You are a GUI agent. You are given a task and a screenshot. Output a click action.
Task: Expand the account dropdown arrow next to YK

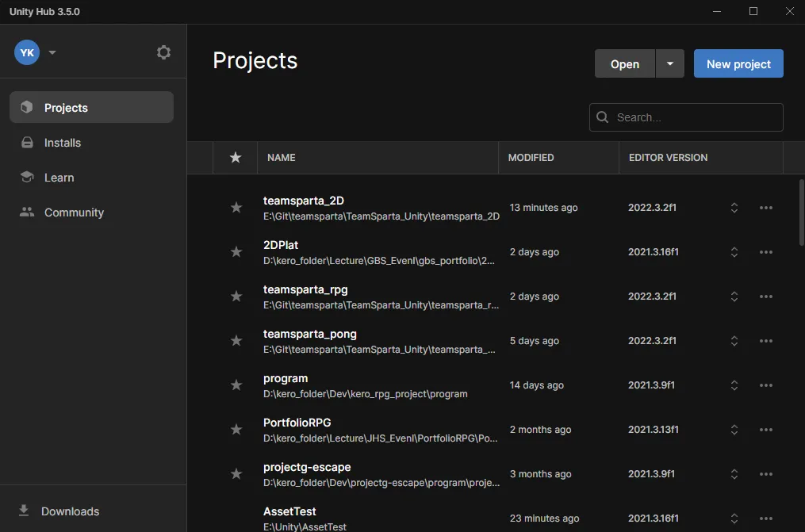[x=52, y=52]
